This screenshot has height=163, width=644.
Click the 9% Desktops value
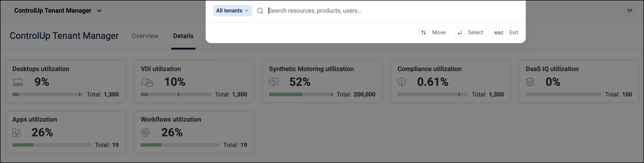click(x=42, y=82)
